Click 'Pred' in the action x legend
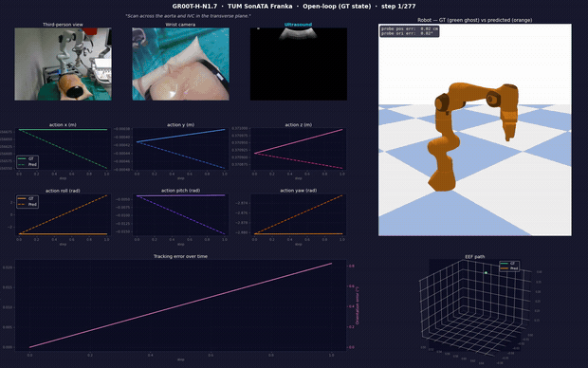Viewport: 588px width, 368px height. pyautogui.click(x=32, y=164)
